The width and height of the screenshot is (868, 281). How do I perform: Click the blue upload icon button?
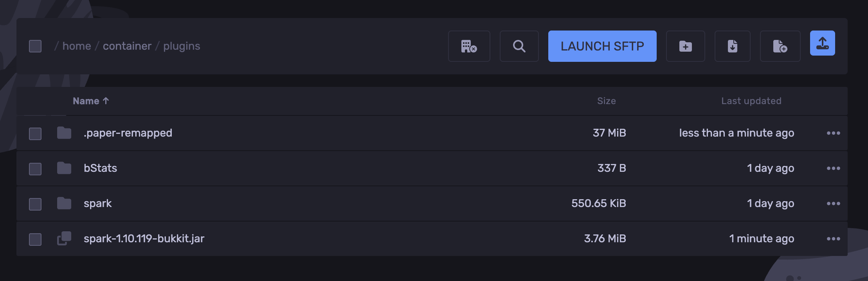pyautogui.click(x=822, y=43)
